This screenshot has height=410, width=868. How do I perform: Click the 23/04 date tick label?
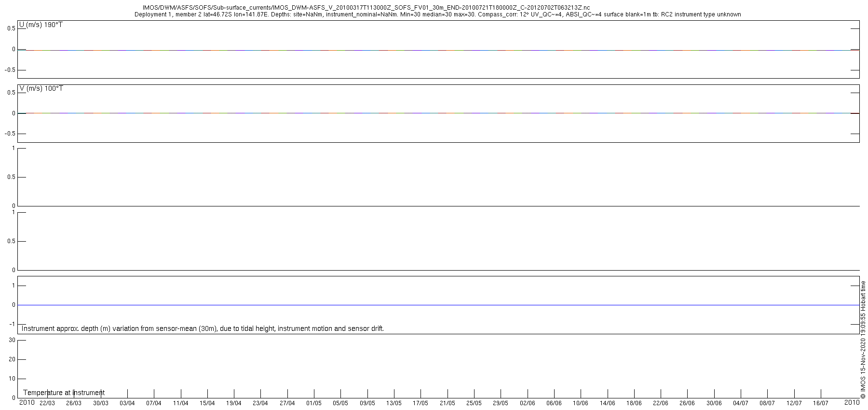point(260,403)
